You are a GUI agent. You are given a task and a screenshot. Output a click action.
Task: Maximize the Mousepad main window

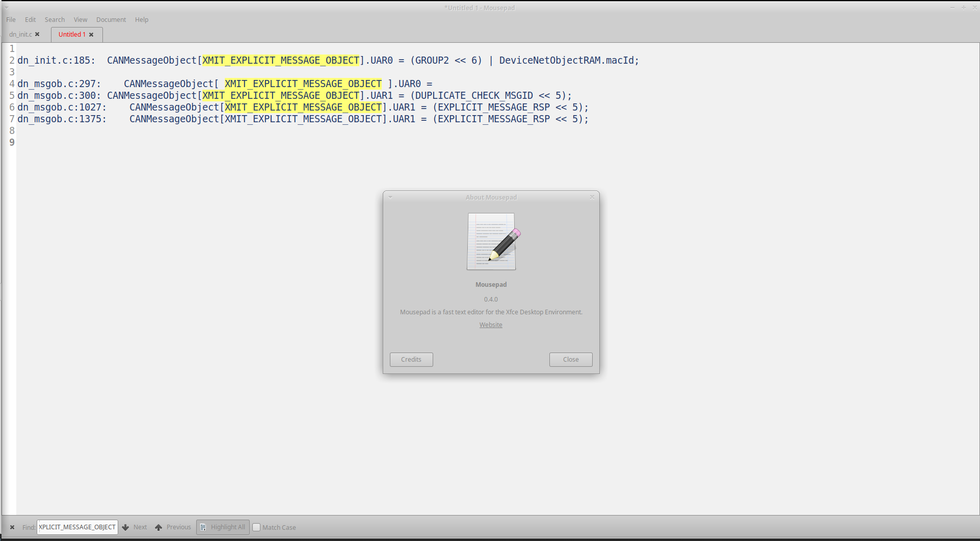(963, 8)
